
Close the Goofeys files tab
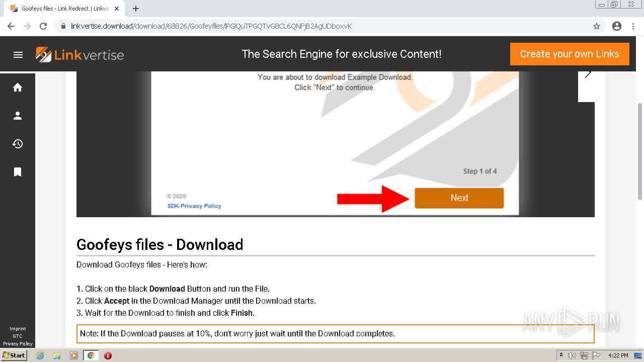point(117,9)
